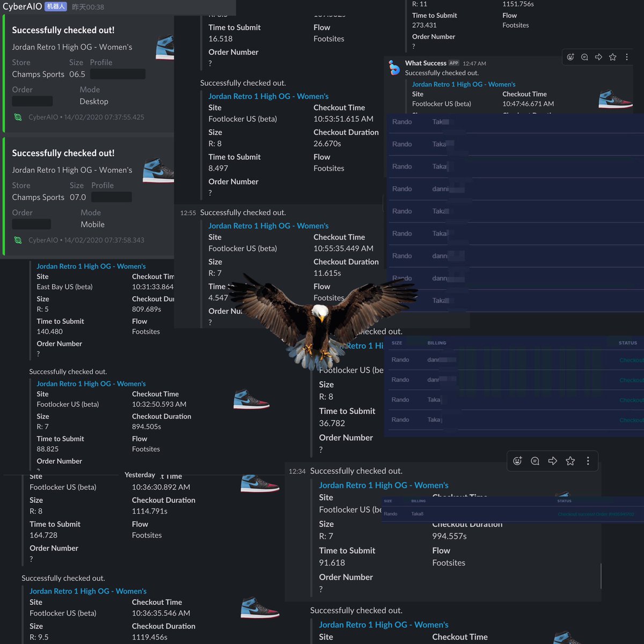
Task: Click the size value 'R: 9.5'
Action: (x=39, y=638)
